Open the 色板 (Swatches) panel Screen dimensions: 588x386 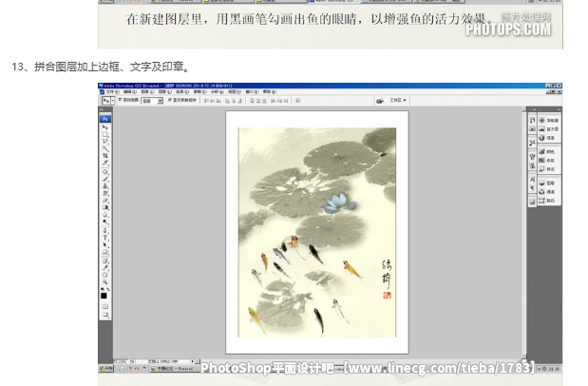[549, 161]
